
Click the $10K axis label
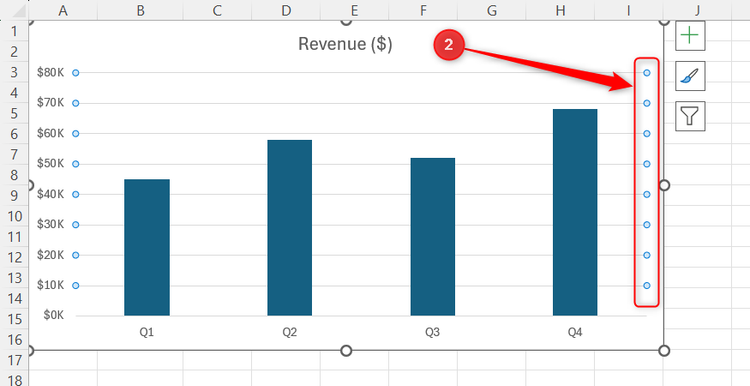pos(51,285)
